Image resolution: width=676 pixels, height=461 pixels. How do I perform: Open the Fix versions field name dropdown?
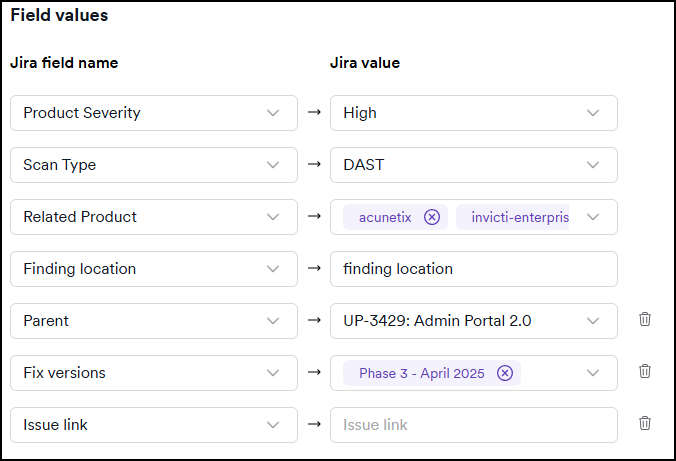click(154, 373)
